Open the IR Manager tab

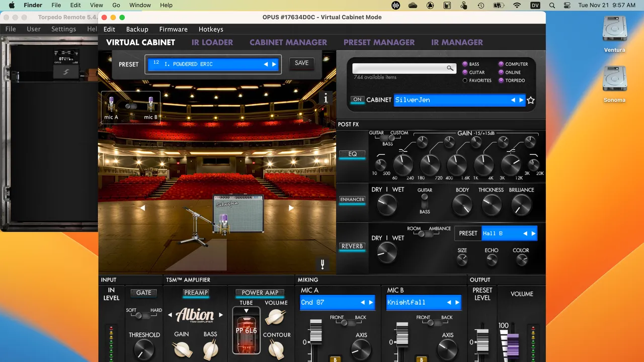[457, 42]
